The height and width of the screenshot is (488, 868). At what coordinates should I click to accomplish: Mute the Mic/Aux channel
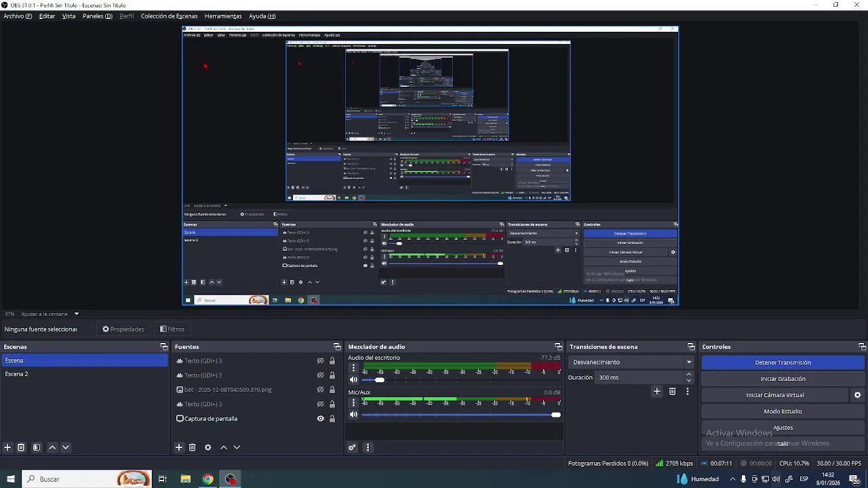tap(353, 414)
